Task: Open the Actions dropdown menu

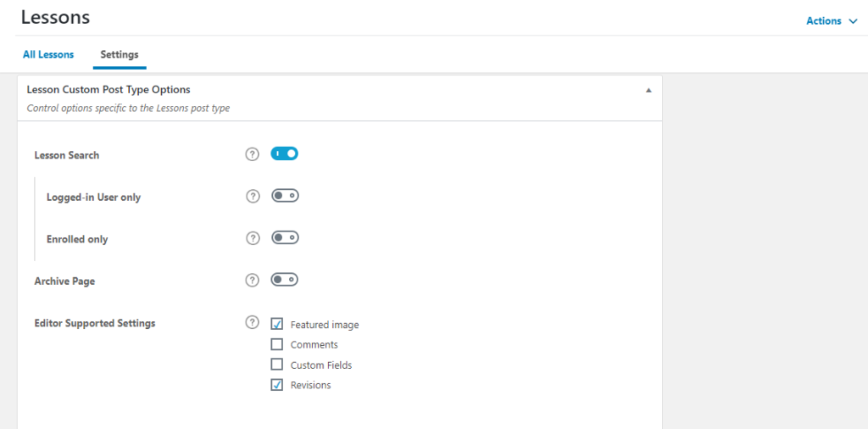Action: point(831,21)
